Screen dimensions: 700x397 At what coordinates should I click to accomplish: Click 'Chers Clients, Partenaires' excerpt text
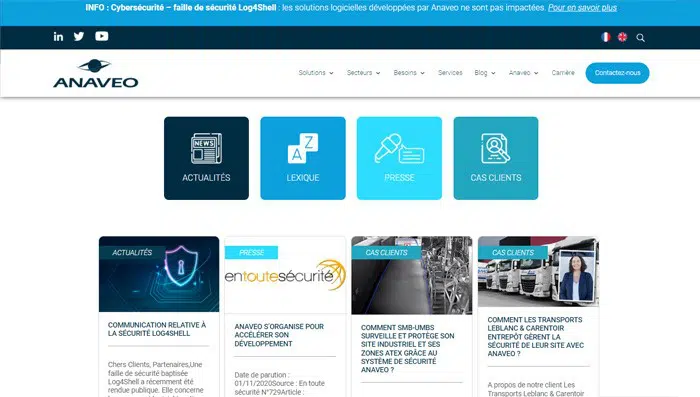[x=155, y=380]
